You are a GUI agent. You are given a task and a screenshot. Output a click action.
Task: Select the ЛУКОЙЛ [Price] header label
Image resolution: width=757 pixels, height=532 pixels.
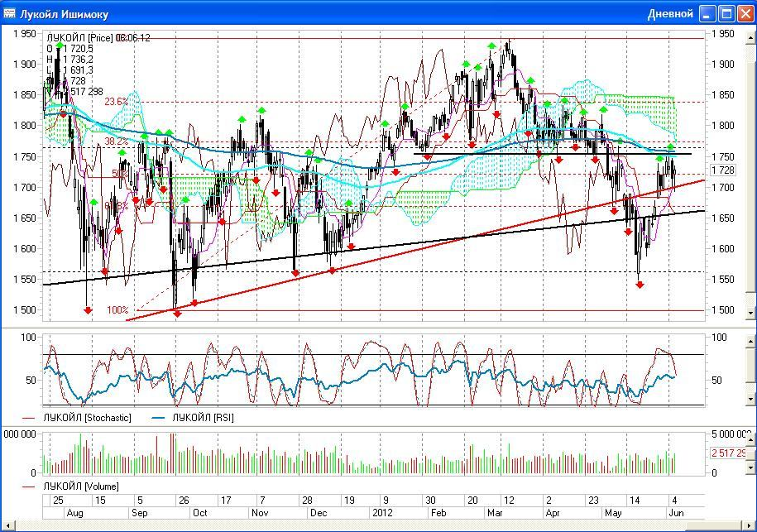pyautogui.click(x=79, y=38)
